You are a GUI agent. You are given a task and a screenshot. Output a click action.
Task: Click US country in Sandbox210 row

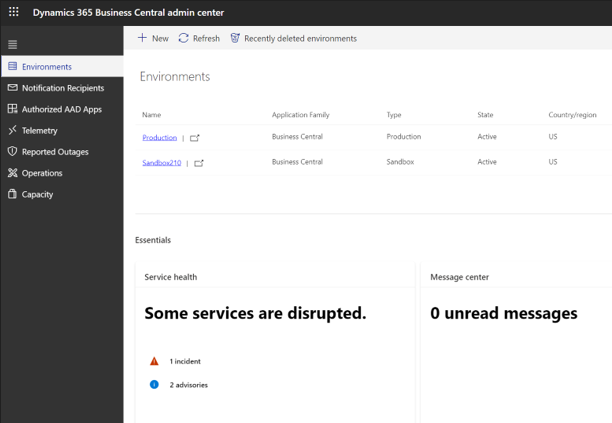553,162
